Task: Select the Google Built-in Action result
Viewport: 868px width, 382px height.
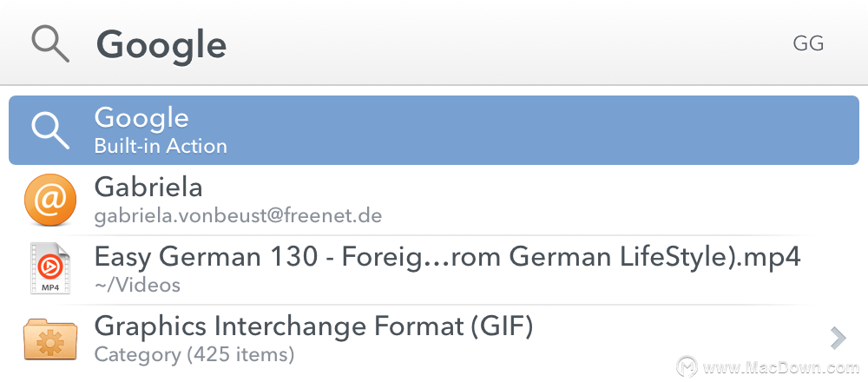Action: click(434, 130)
